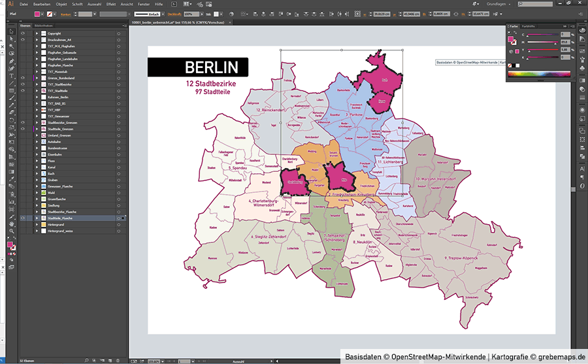The image size is (588, 364).
Task: Click the Deckkraft opacity link
Action: (172, 14)
